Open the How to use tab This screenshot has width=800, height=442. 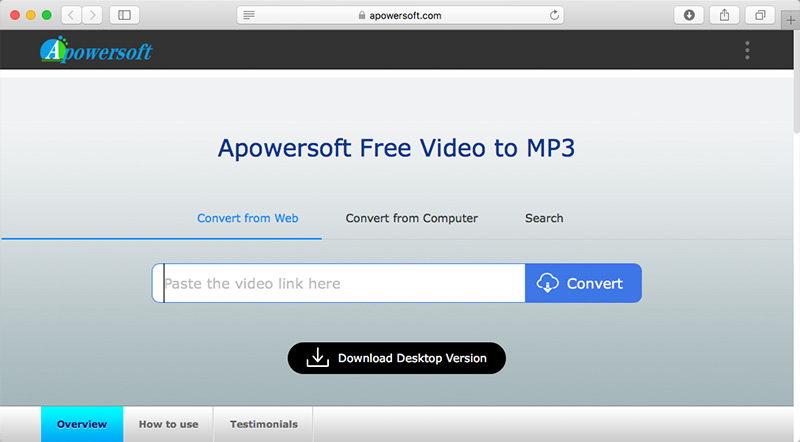tap(168, 424)
